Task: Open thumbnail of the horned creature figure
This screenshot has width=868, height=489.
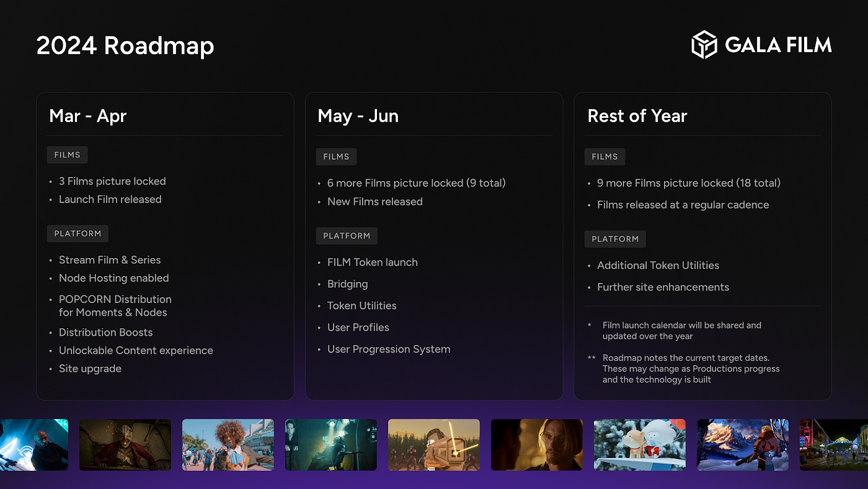Action: [x=125, y=444]
